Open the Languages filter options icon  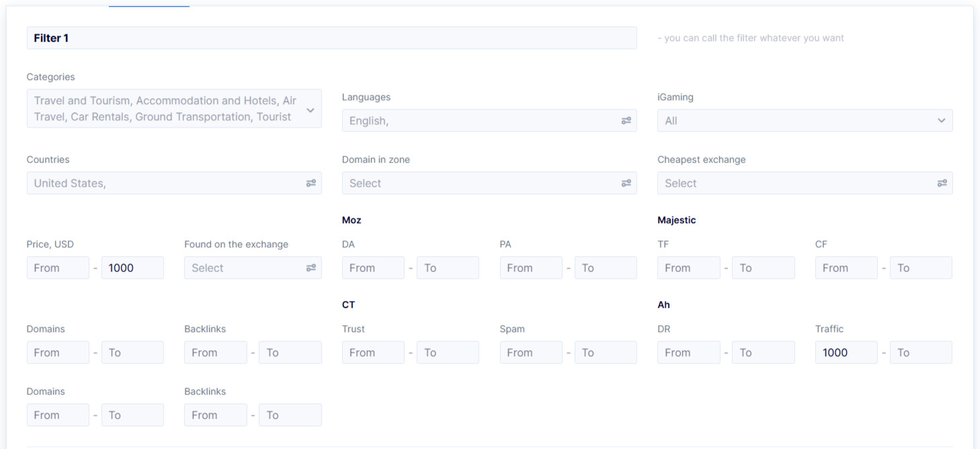[626, 120]
